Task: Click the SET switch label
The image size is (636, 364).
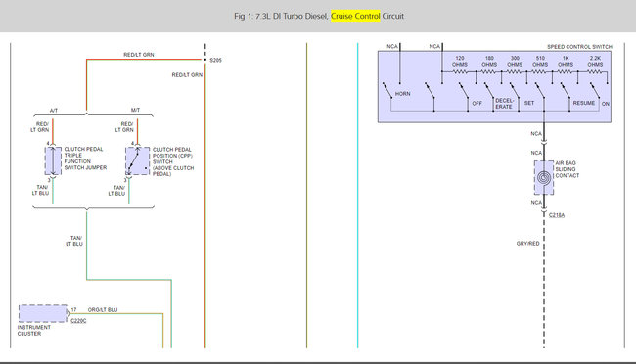Action: click(x=529, y=103)
